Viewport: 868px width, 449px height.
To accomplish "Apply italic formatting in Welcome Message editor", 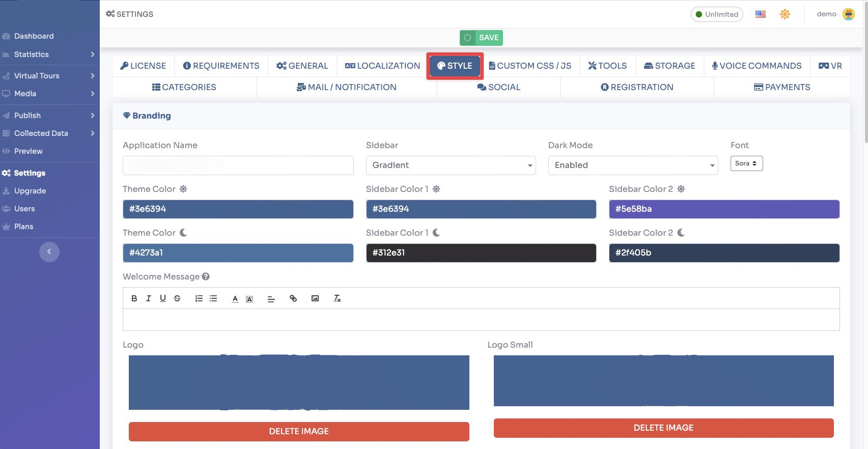I will (x=148, y=298).
